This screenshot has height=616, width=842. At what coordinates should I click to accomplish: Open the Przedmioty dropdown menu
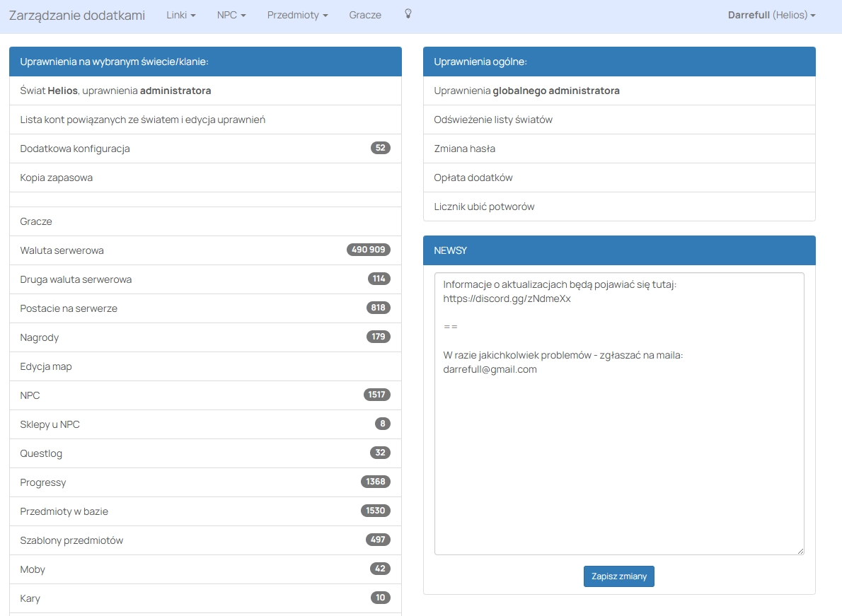point(297,15)
